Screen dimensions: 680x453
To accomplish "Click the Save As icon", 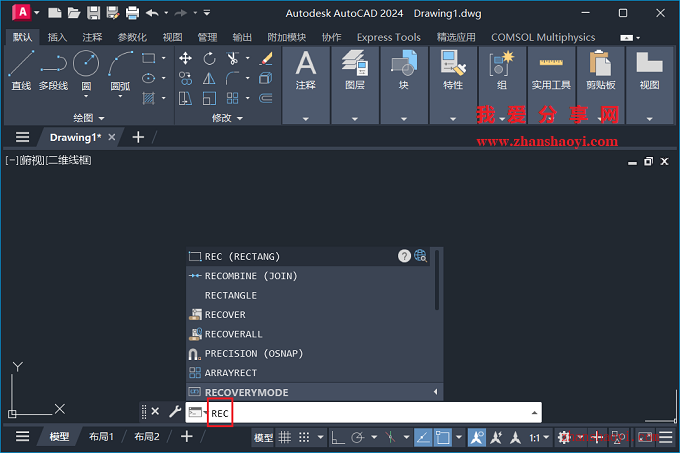I will pyautogui.click(x=113, y=13).
